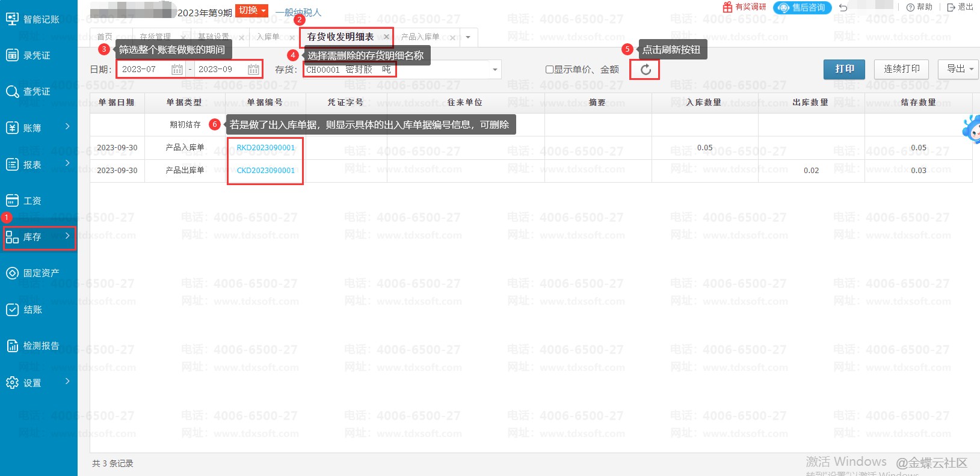This screenshot has width=980, height=476.
Task: Expand the 存货 inventory dropdown
Action: click(495, 70)
